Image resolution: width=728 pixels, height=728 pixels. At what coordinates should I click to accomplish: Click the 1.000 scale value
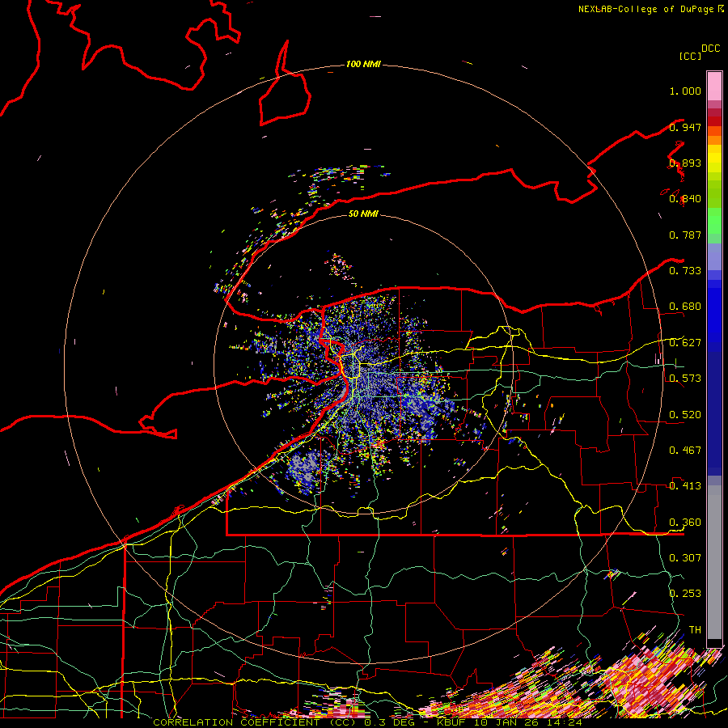(685, 91)
